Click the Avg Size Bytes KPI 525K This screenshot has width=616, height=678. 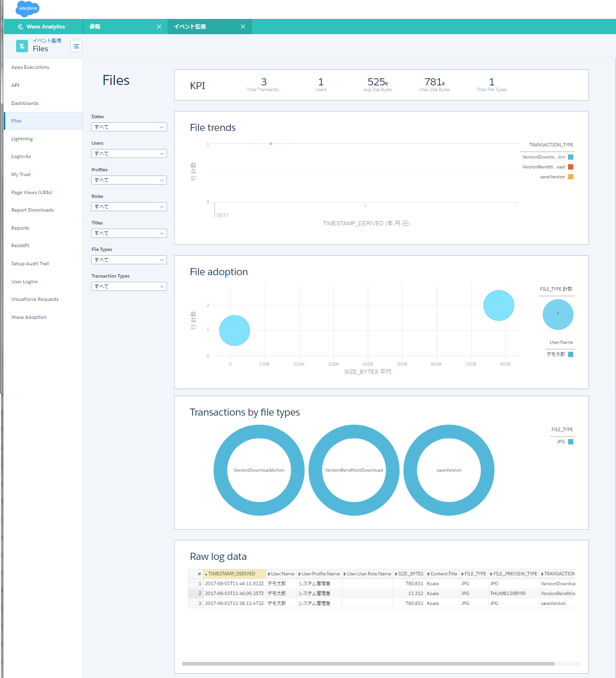coord(378,82)
